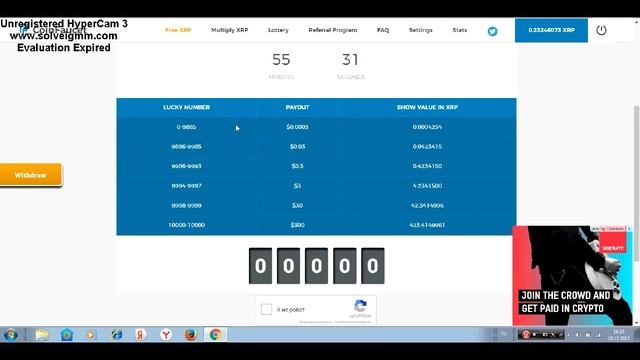
Task: Go to Multiply XRP page
Action: [x=229, y=30]
